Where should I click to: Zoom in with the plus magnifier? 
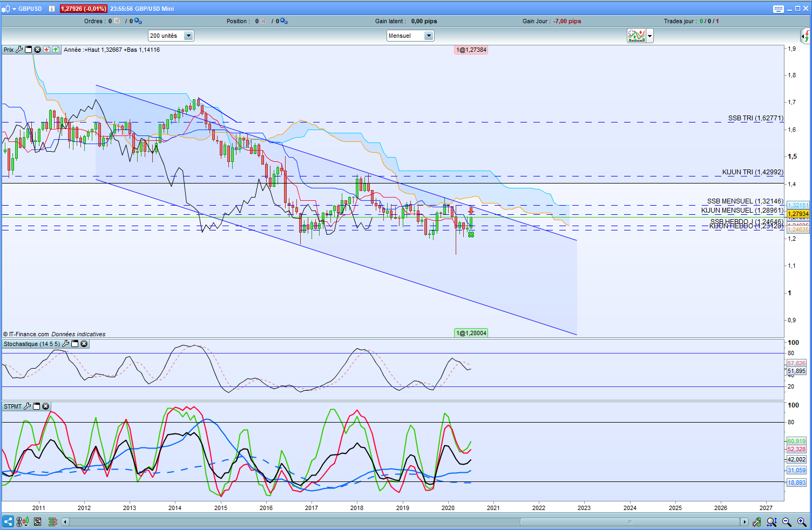802,522
